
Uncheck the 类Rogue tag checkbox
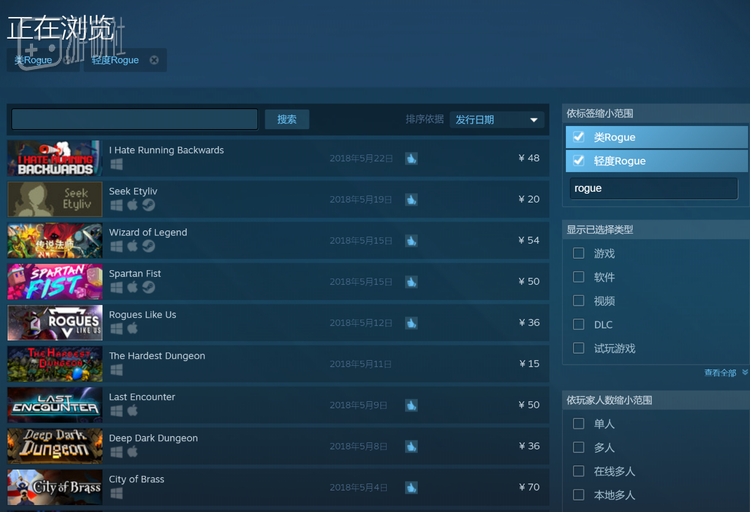click(578, 137)
